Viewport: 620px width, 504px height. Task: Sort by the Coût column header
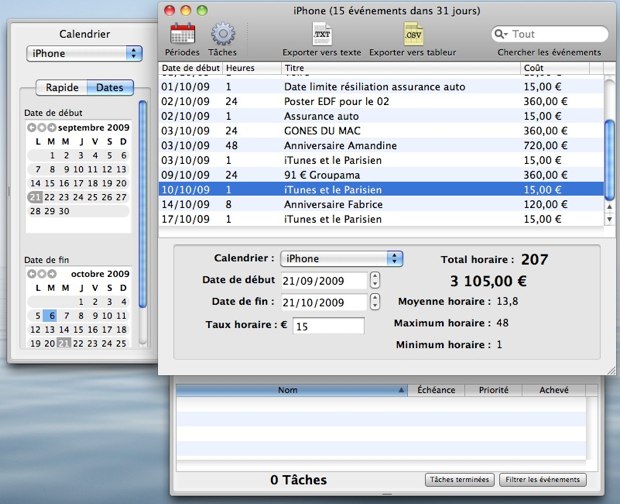[x=554, y=68]
